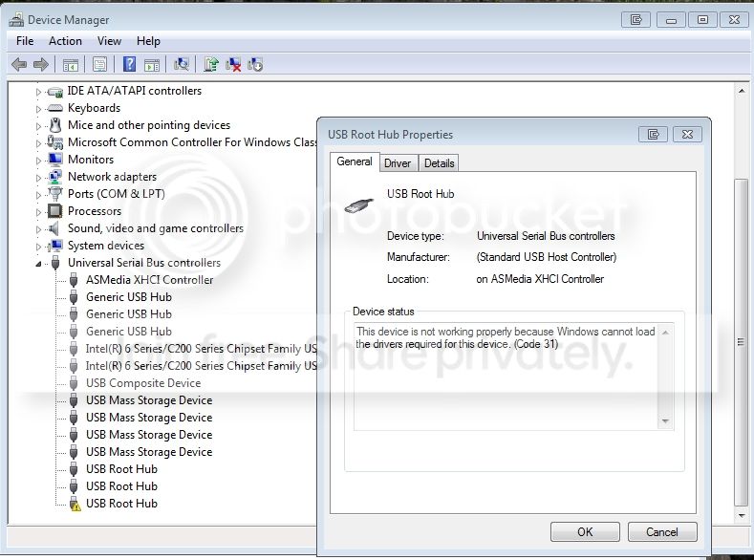Switch to the Driver tab
Image resolution: width=754 pixels, height=560 pixels.
[x=398, y=163]
